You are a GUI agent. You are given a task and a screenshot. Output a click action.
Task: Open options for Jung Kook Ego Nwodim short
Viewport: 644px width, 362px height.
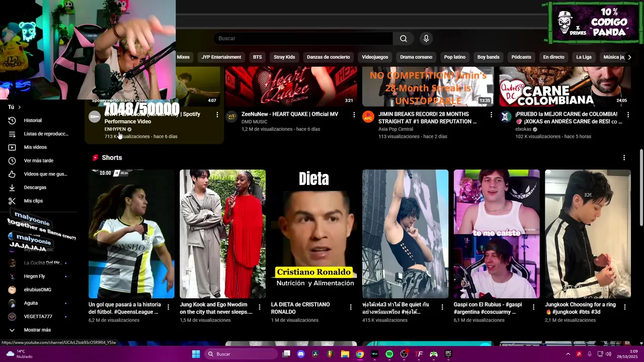click(x=260, y=307)
